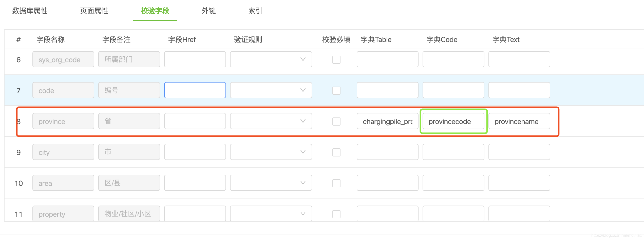This screenshot has height=240, width=644.
Task: Click the 字段Href input in code row
Action: (195, 90)
